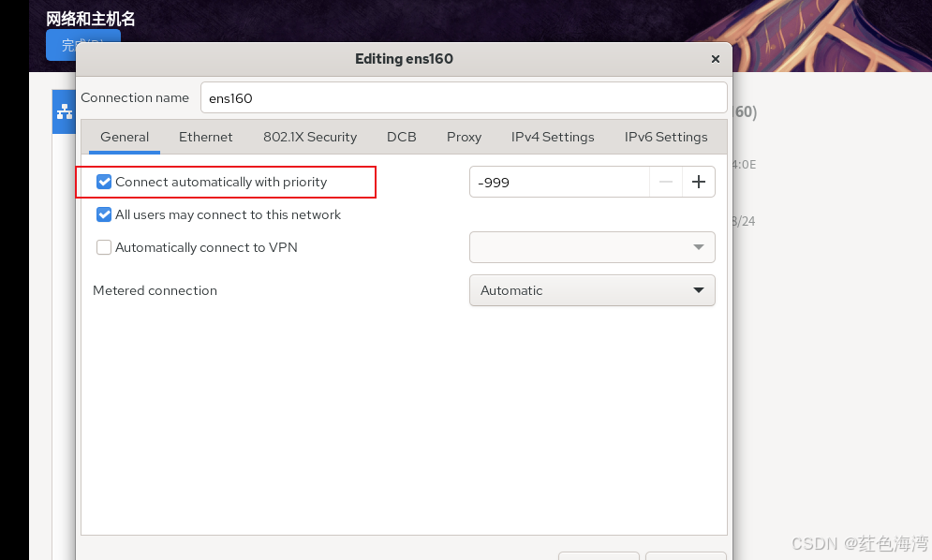Image resolution: width=932 pixels, height=560 pixels.
Task: Open the IPv4 Settings tab
Action: click(x=553, y=138)
